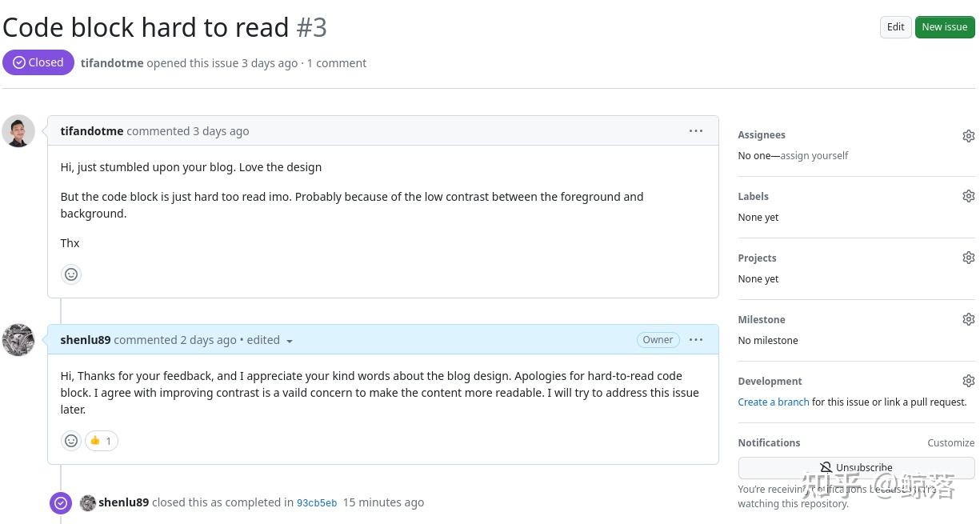
Task: View commit 93cb5eb
Action: pyautogui.click(x=317, y=502)
